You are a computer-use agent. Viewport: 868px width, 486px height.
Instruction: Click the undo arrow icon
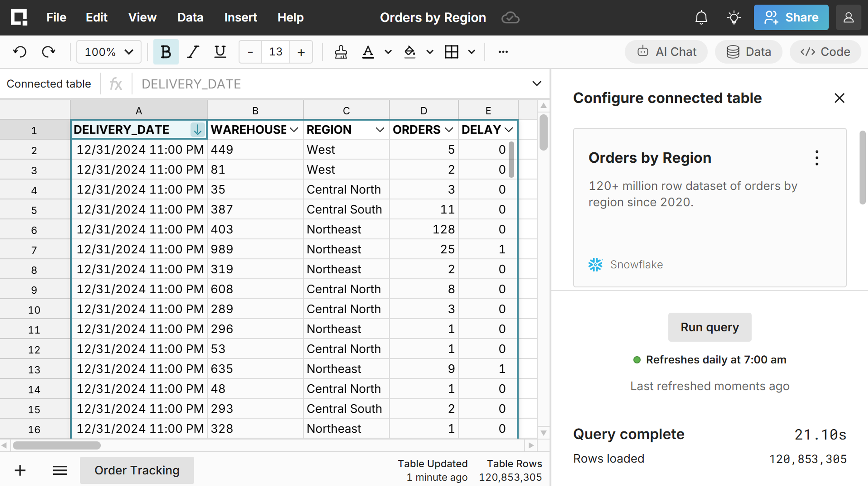pos(20,52)
